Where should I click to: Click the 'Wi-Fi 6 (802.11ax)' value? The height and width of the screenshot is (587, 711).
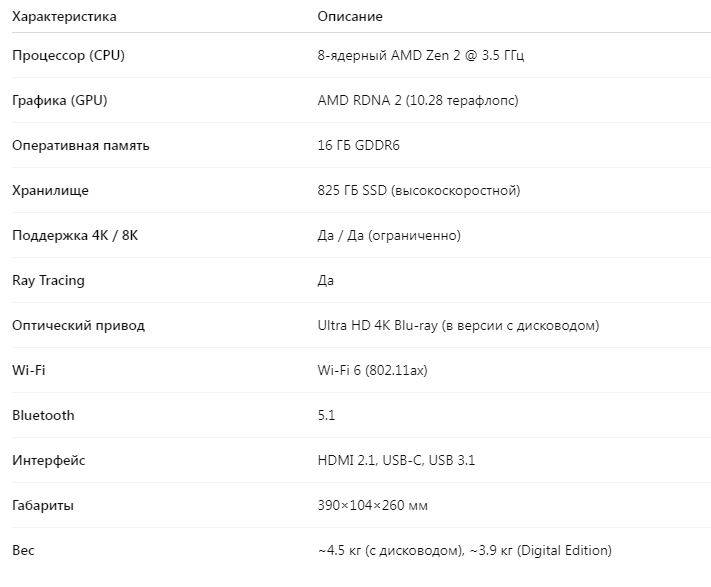tap(372, 370)
